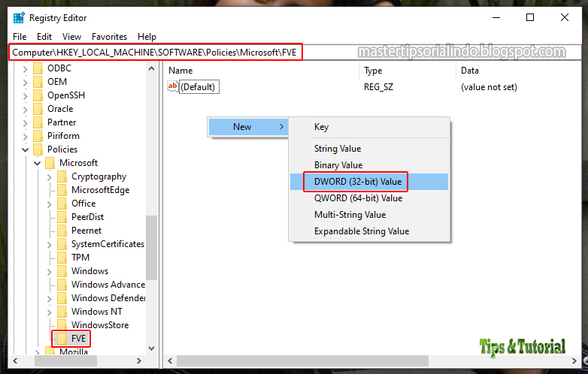Maximize the Registry Editor window
This screenshot has height=374, width=588.
(x=530, y=17)
